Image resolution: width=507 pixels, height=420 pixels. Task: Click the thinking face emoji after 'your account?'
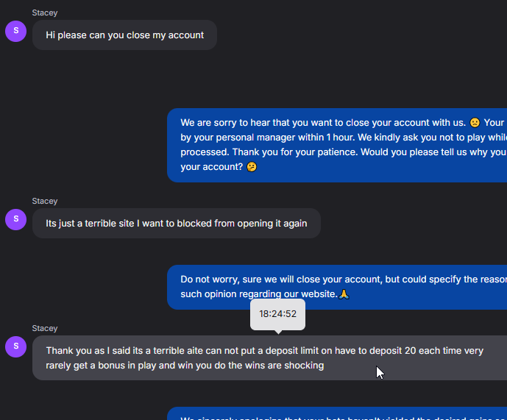252,167
